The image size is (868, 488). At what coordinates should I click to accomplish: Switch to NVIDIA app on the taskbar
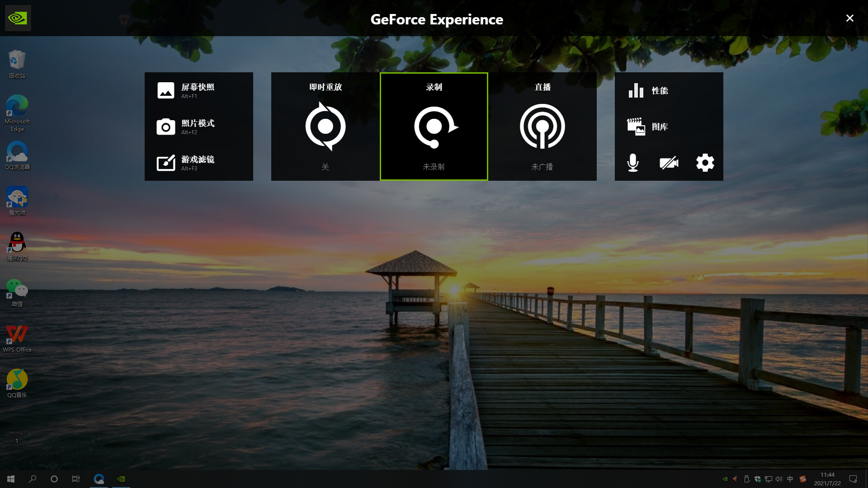tap(121, 479)
